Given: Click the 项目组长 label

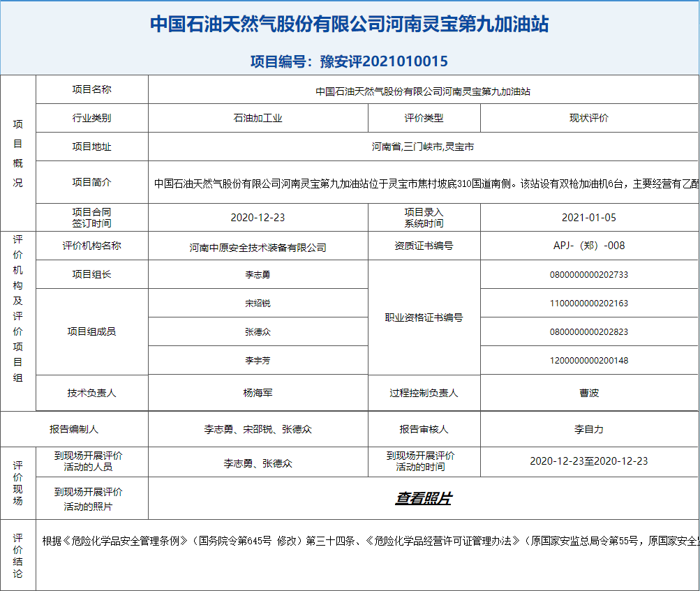Looking at the screenshot, I should point(92,274).
